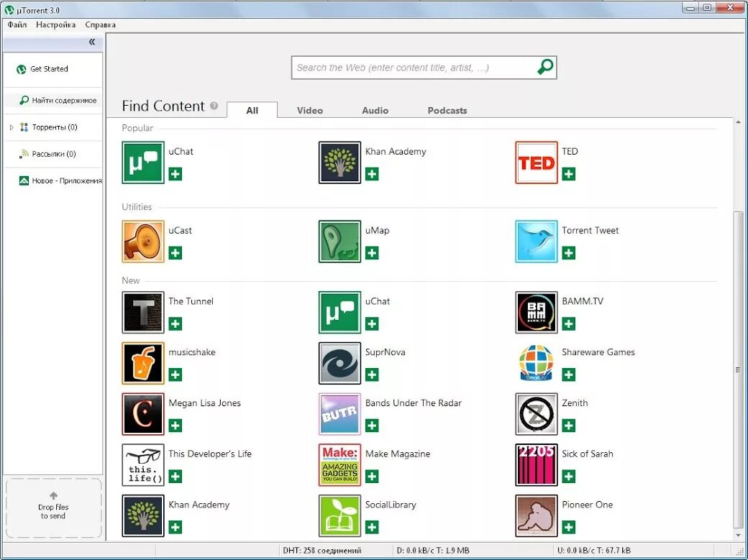Click the plus button under Shareware Games
This screenshot has height=560, width=748.
pos(569,375)
